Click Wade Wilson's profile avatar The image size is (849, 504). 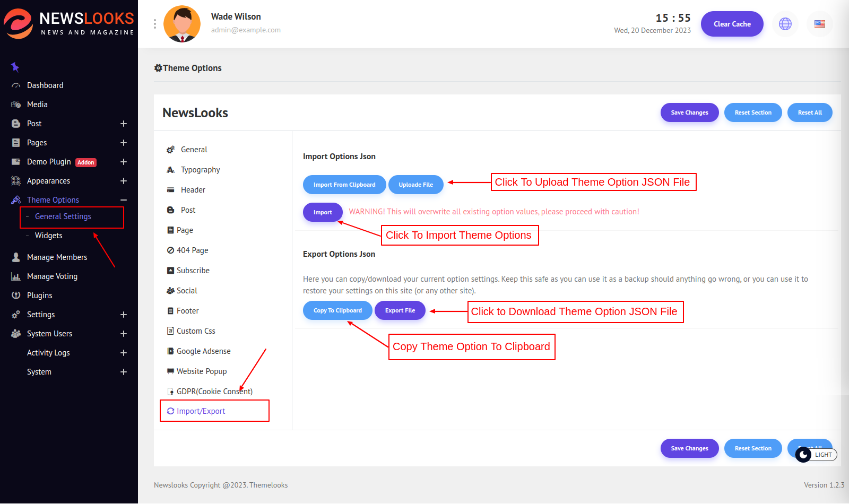tap(182, 24)
